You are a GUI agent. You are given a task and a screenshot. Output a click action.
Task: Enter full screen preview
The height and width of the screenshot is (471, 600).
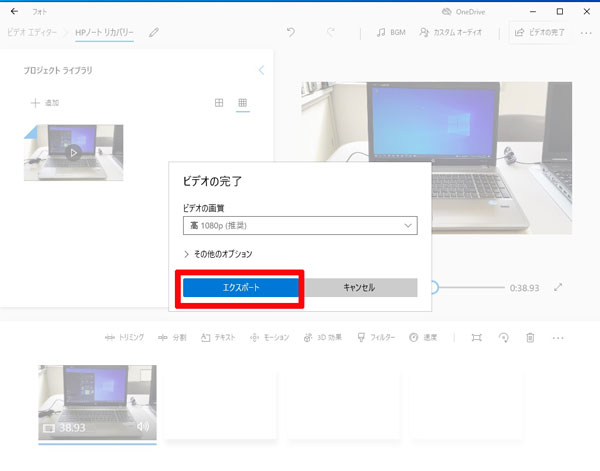558,287
